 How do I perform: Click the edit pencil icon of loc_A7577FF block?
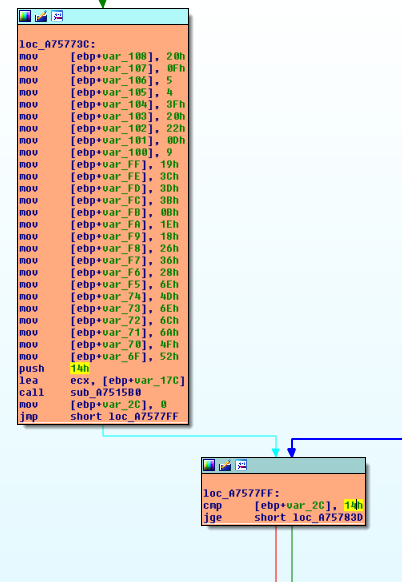click(x=225, y=465)
